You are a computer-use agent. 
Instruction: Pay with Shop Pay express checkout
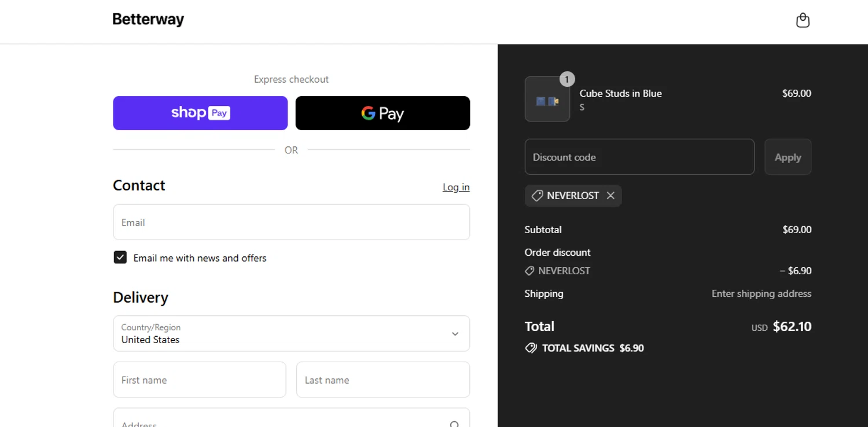pos(200,113)
